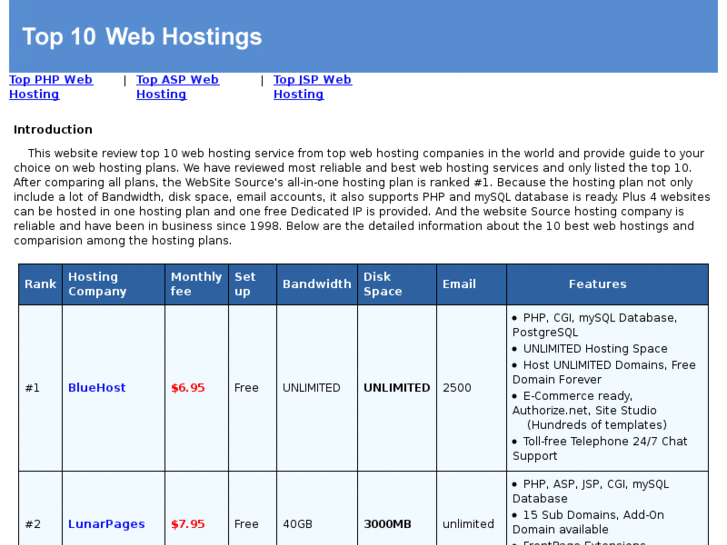
Task: Click the Top 10 Web Hostings banner title
Action: point(142,37)
